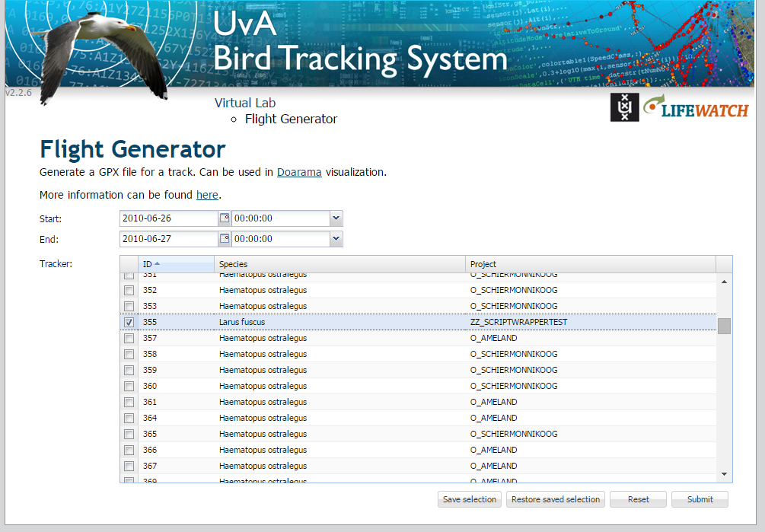This screenshot has width=765, height=532.
Task: Expand the End time dropdown
Action: coord(336,239)
